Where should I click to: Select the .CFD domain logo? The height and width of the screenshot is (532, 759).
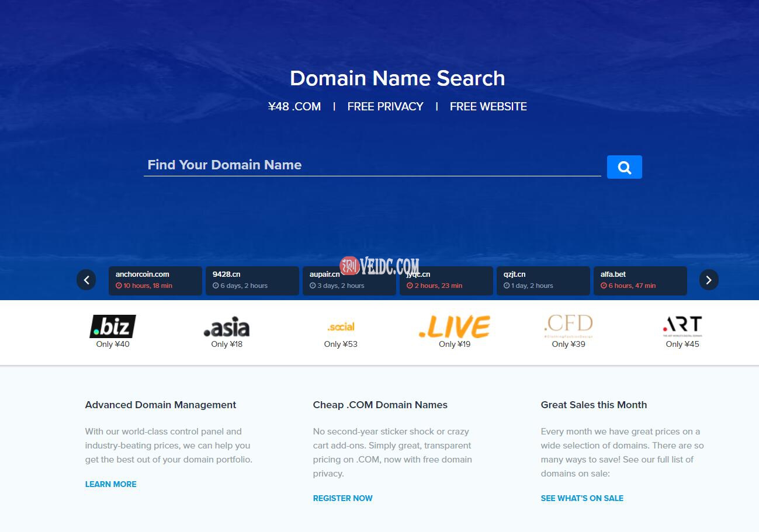tap(568, 326)
